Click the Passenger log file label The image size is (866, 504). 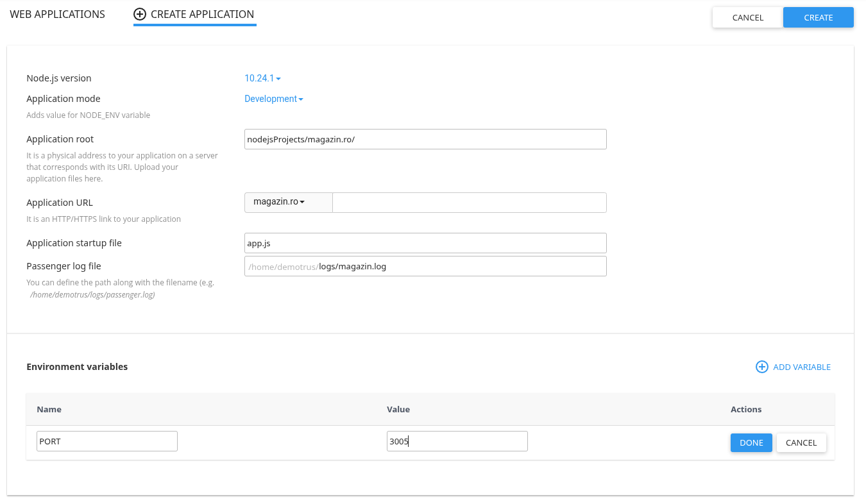64,266
